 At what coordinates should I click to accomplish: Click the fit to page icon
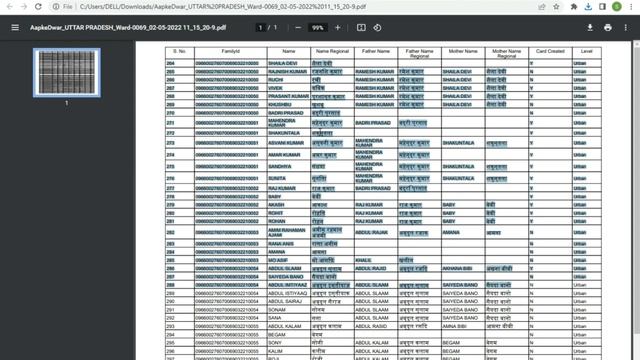pyautogui.click(x=361, y=28)
